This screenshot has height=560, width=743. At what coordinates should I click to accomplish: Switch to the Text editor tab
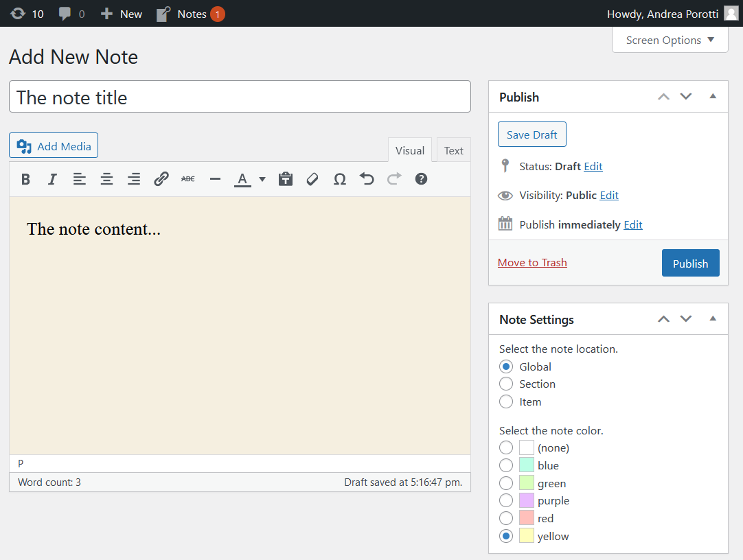453,151
